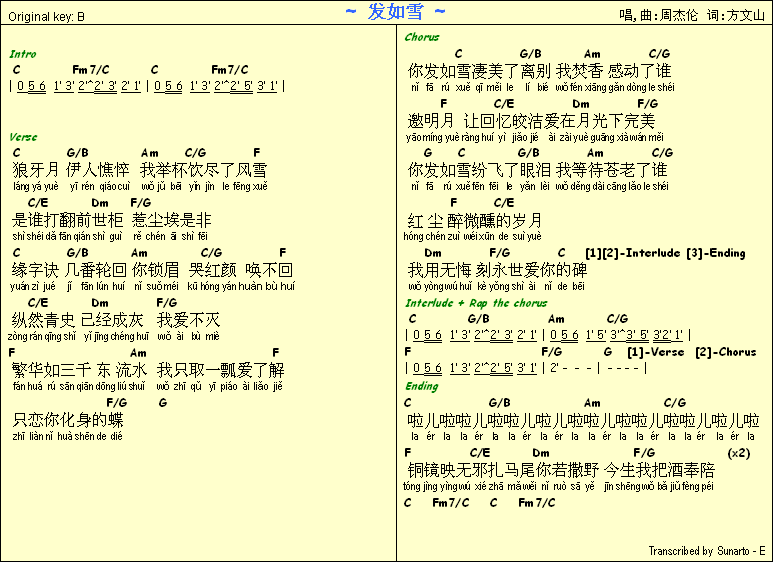This screenshot has height=562, width=773.
Task: Click the lyric 我爱不灭
Action: (188, 320)
